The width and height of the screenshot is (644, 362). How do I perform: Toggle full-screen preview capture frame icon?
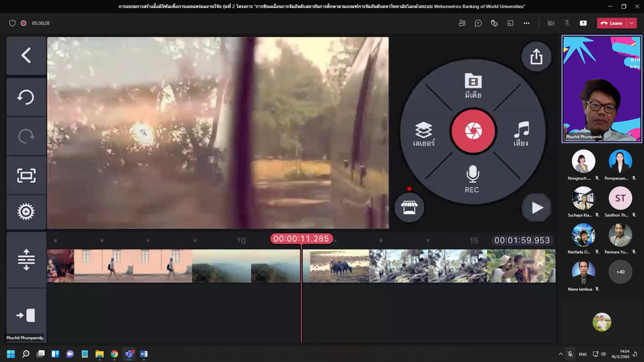pos(26,176)
